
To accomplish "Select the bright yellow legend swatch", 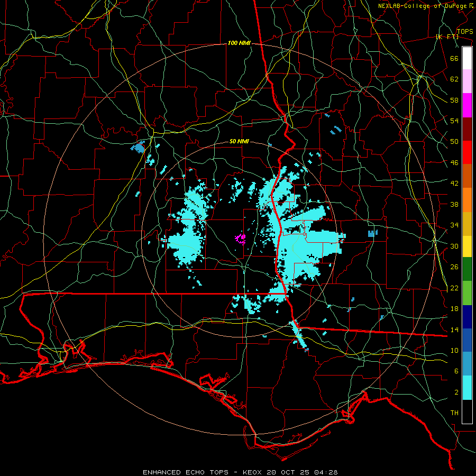I will pos(467,246).
